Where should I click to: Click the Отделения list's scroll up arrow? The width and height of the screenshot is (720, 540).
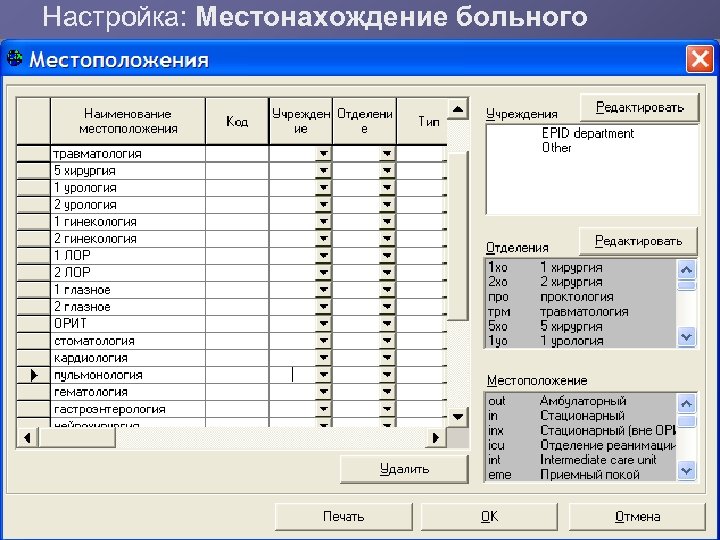pyautogui.click(x=686, y=270)
